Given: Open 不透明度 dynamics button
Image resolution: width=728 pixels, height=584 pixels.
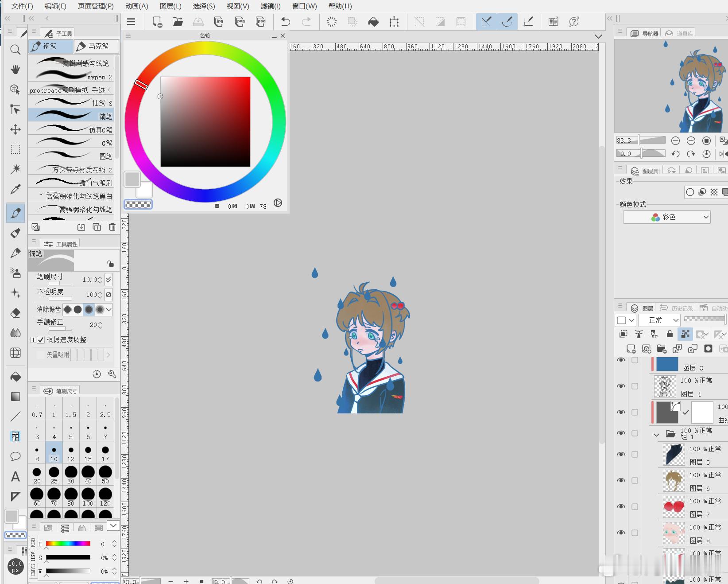Looking at the screenshot, I should 109,295.
